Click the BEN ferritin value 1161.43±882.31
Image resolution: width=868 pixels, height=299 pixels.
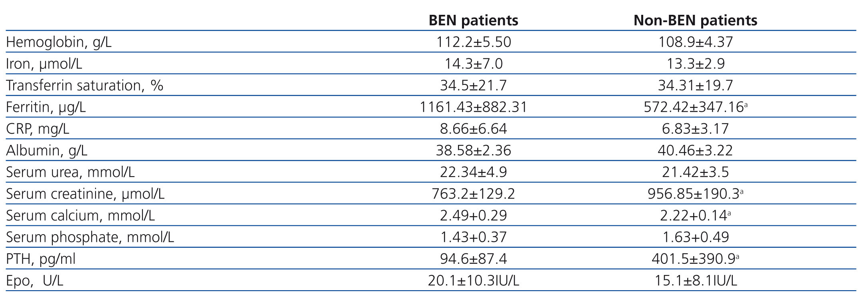[x=473, y=107]
